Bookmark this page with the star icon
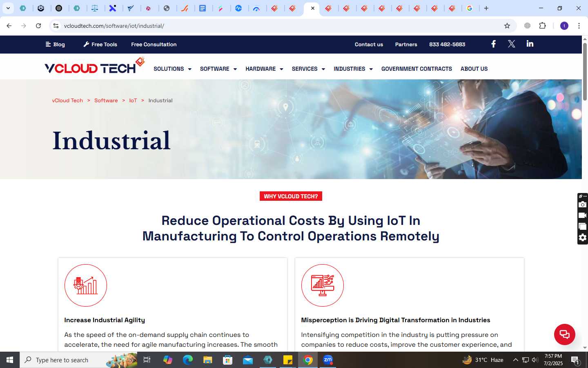 507,26
